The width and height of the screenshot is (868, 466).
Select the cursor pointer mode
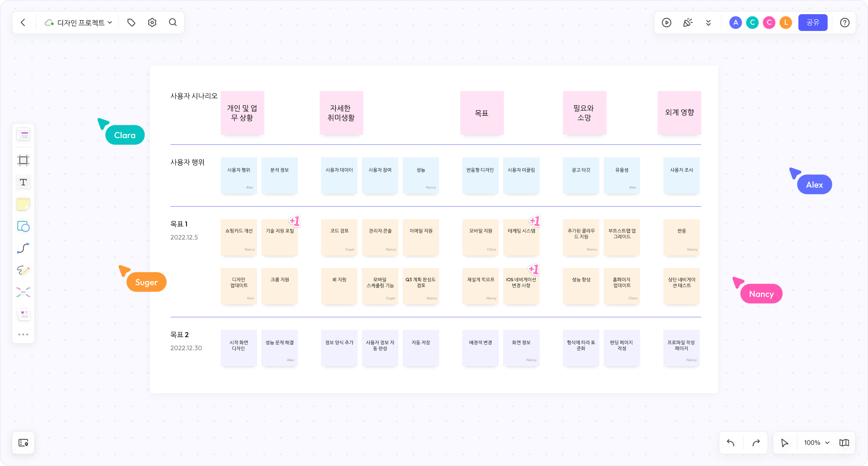785,443
